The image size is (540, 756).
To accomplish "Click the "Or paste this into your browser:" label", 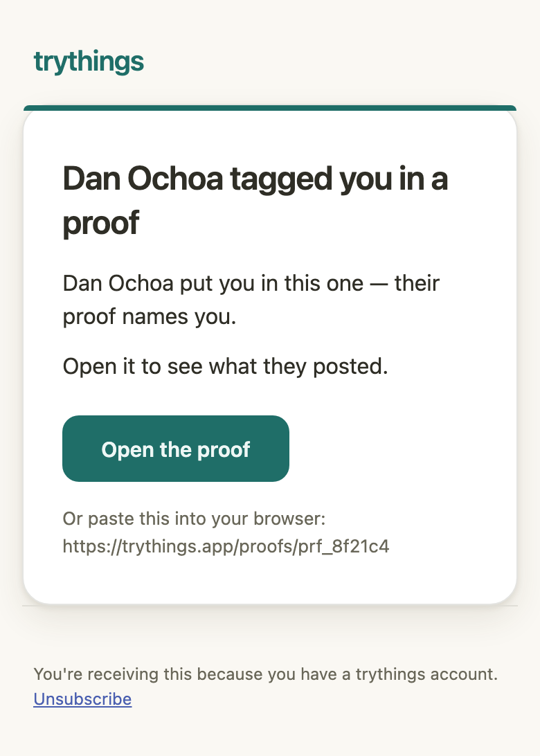I will (x=195, y=519).
